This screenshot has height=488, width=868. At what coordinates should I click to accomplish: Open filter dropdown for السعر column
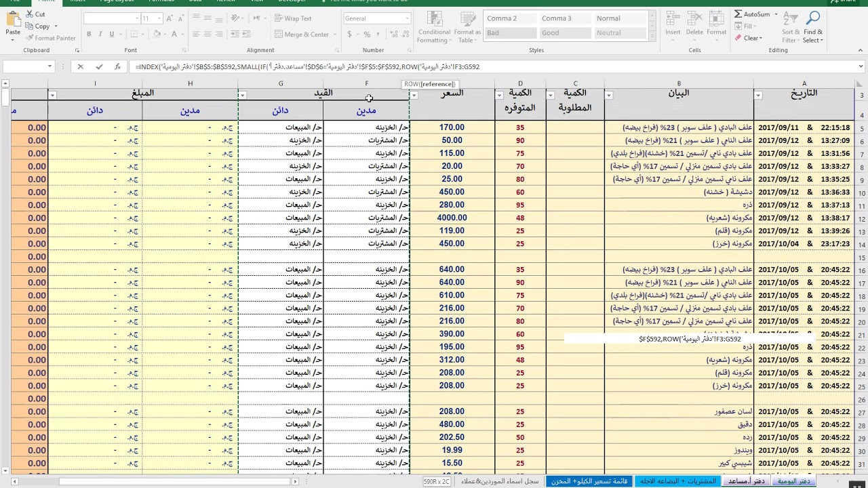coord(413,95)
